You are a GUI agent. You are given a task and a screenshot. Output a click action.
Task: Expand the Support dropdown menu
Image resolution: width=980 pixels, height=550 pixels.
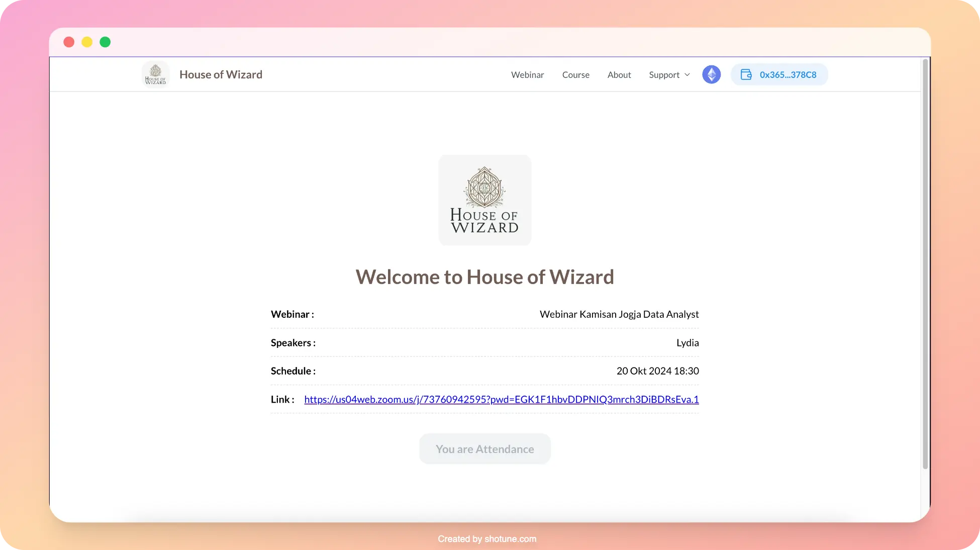pos(669,74)
